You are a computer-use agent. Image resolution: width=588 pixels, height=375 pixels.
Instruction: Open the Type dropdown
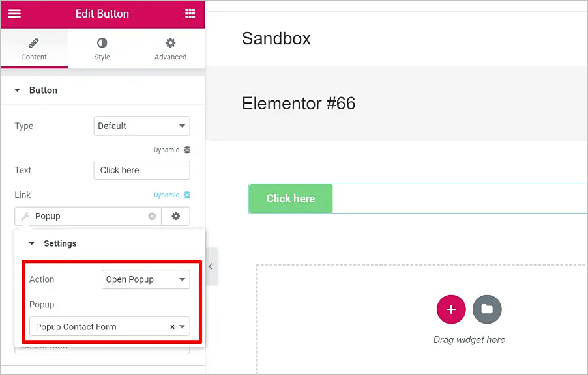(141, 126)
